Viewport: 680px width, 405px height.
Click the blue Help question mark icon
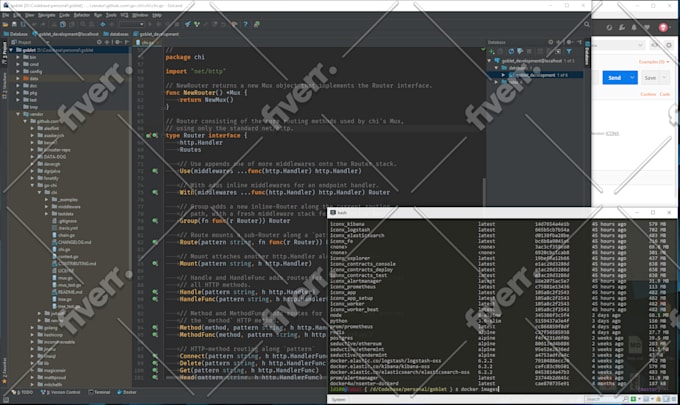pyautogui.click(x=245, y=25)
